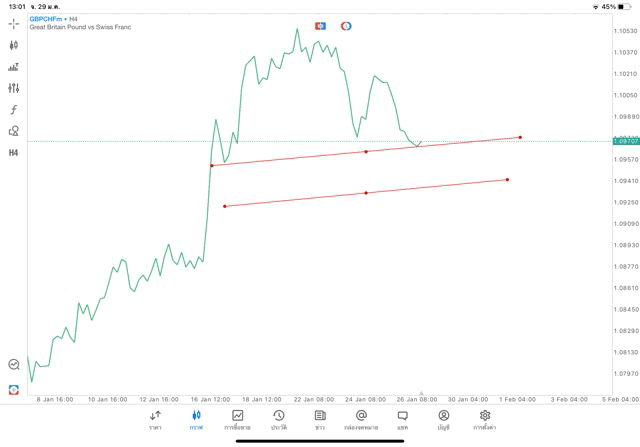Switch to the ราคา quotes tab

point(155,419)
